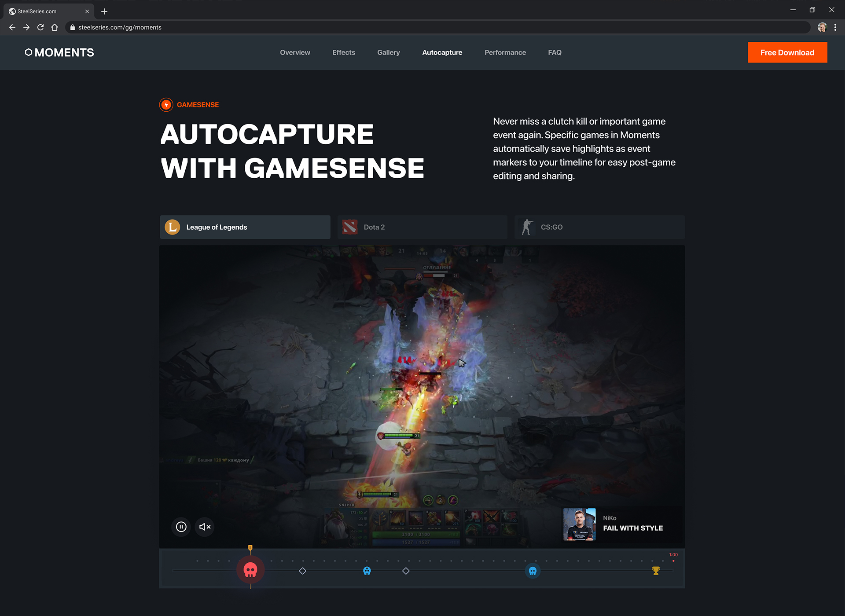This screenshot has height=616, width=845.
Task: Click the red skull kill marker
Action: click(250, 570)
